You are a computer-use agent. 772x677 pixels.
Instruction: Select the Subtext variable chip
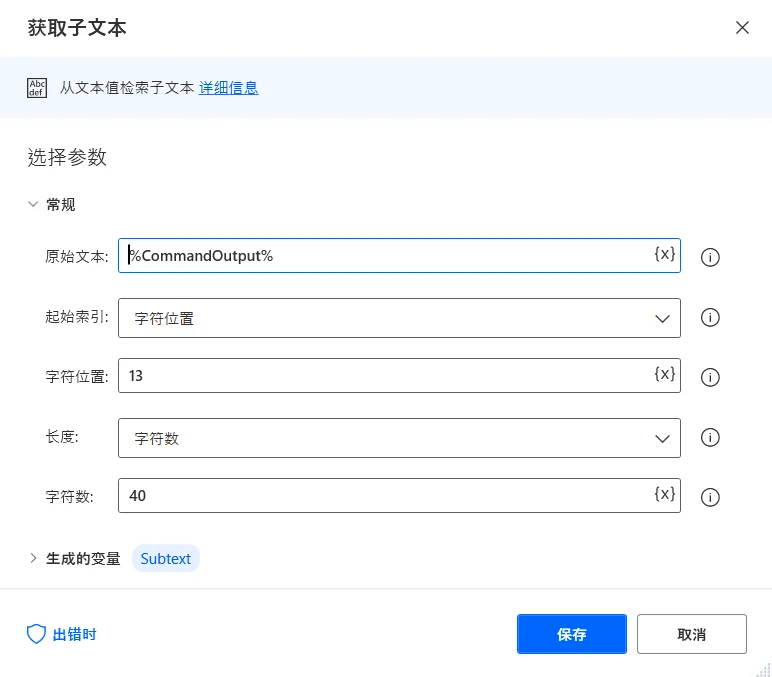point(166,559)
